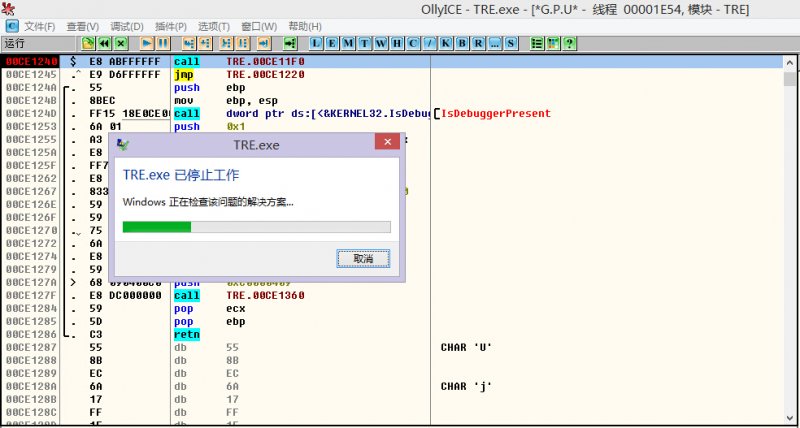Click the jmp TRE.00CE1220 instruction

pos(239,75)
